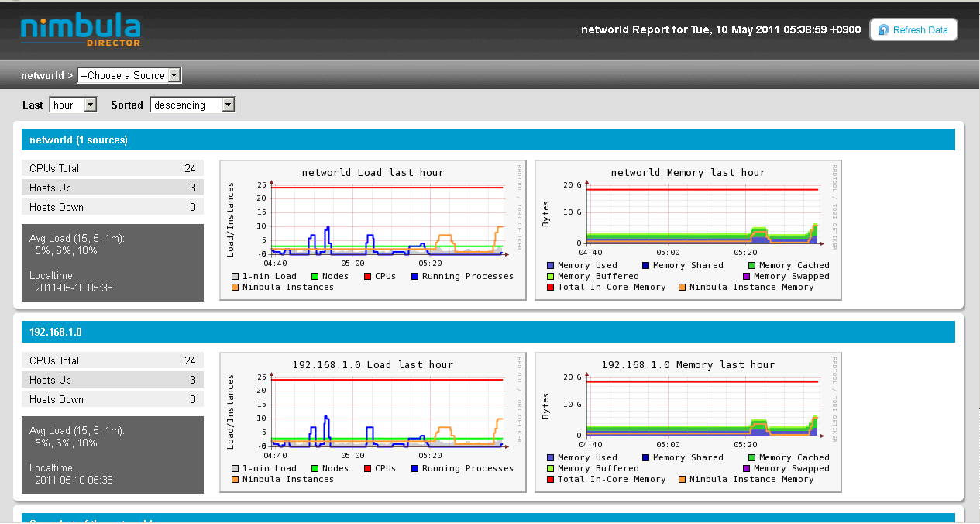Click purple Memory Swapped swatch in 192.168.1.0 Memory legend
This screenshot has width=980, height=524.
(x=747, y=469)
